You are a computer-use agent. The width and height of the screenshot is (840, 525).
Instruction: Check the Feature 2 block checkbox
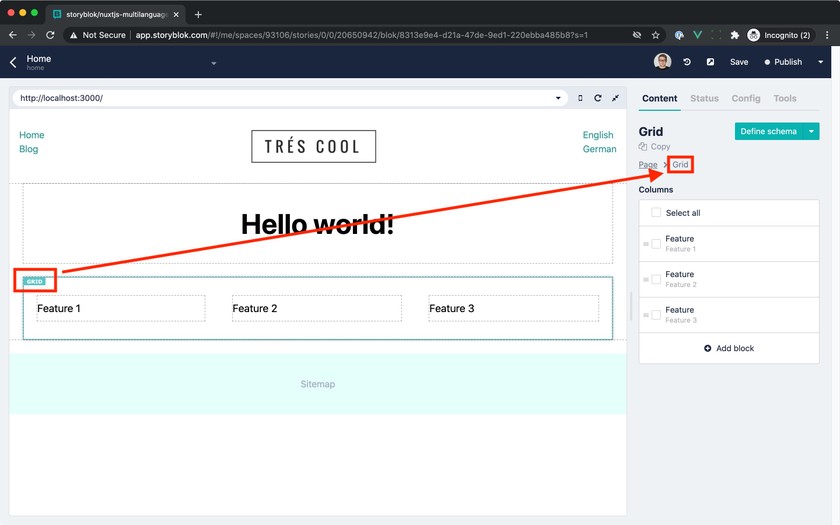click(x=656, y=280)
